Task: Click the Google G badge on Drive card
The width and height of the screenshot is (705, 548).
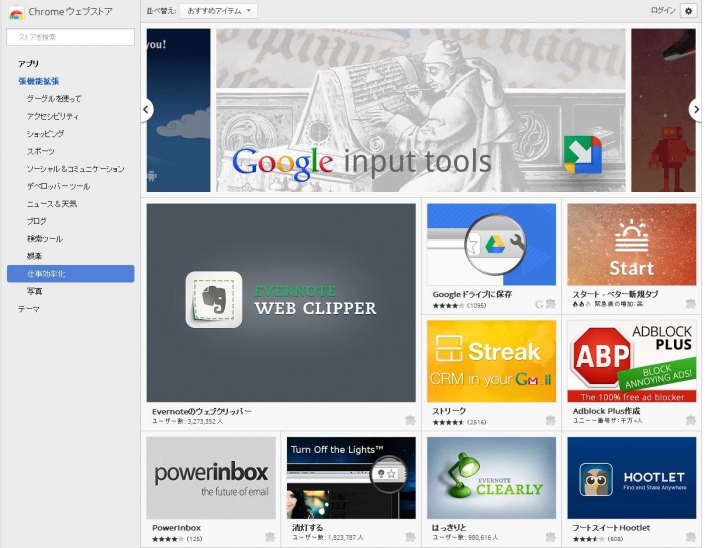Action: (x=539, y=304)
